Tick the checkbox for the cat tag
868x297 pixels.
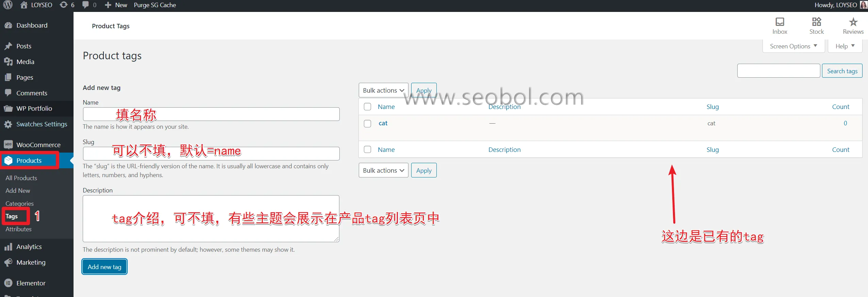pos(367,123)
